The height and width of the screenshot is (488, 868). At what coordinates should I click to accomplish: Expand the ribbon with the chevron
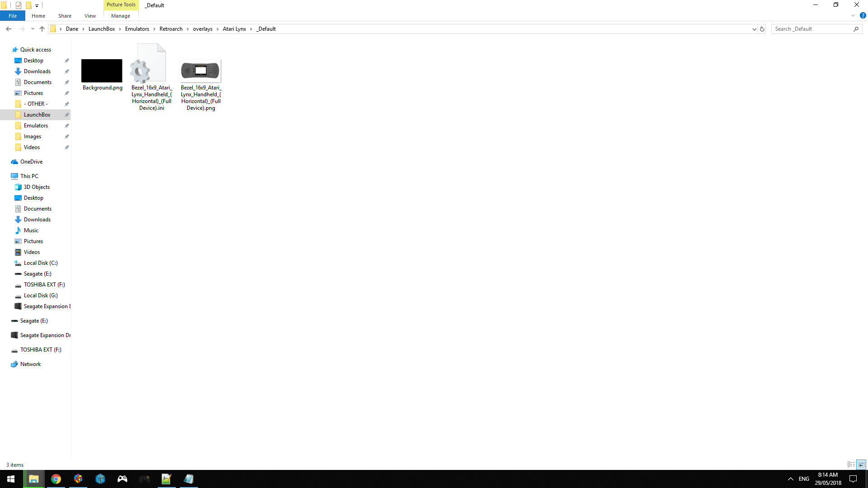853,15
